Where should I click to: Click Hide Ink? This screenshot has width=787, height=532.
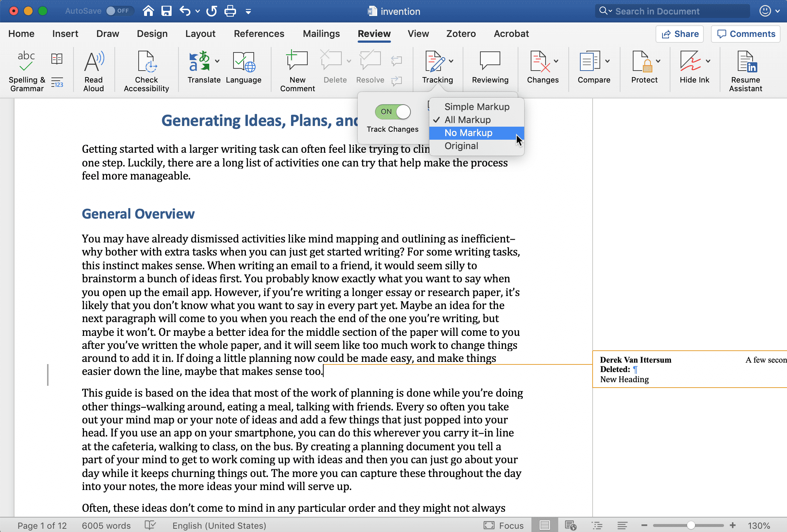(690, 61)
